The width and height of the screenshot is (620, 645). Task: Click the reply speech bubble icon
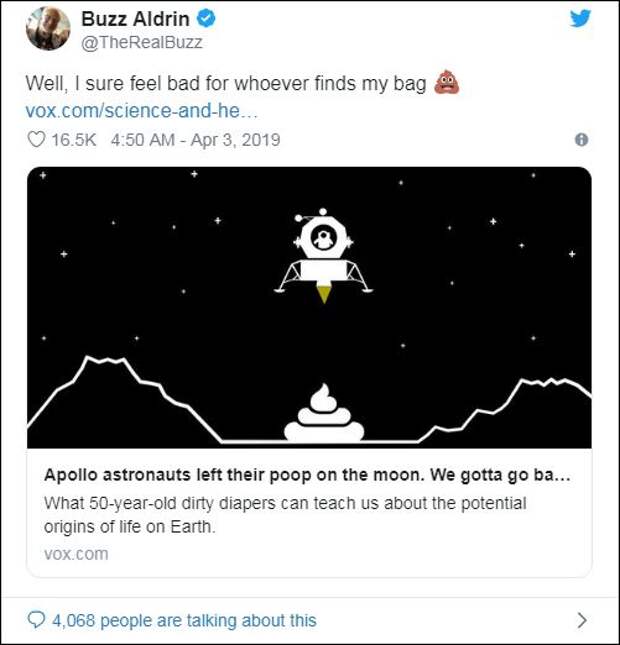[36, 620]
